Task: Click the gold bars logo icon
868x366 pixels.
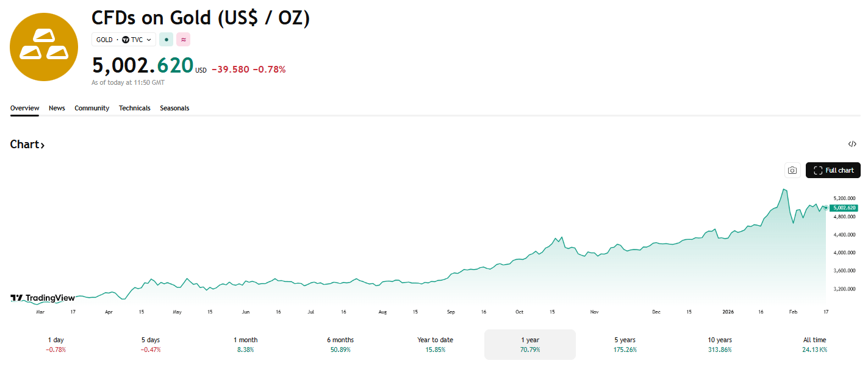Action: (44, 47)
